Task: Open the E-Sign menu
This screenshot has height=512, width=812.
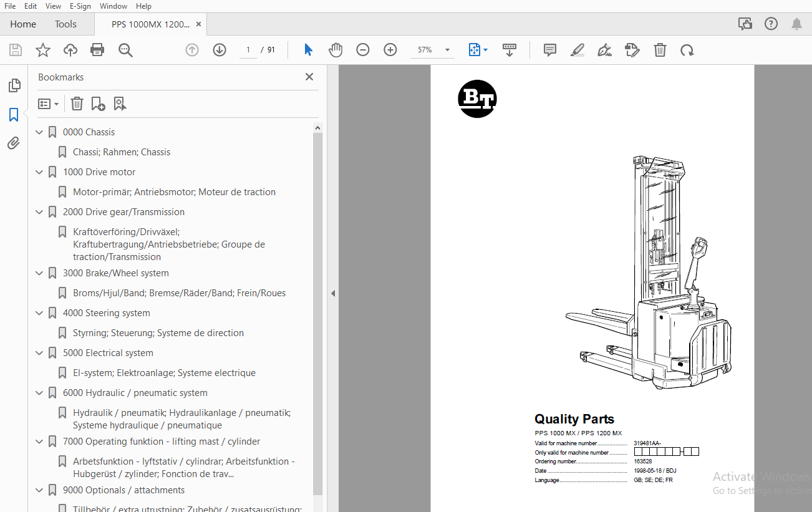Action: tap(80, 6)
